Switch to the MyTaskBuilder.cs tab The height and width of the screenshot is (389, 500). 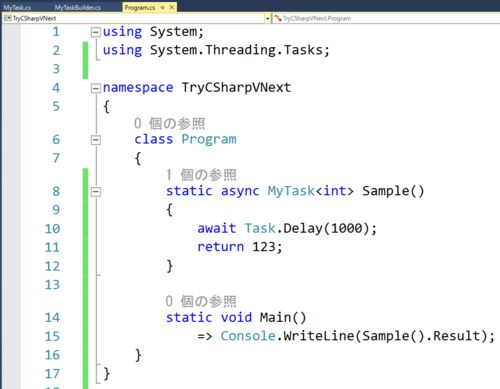78,7
